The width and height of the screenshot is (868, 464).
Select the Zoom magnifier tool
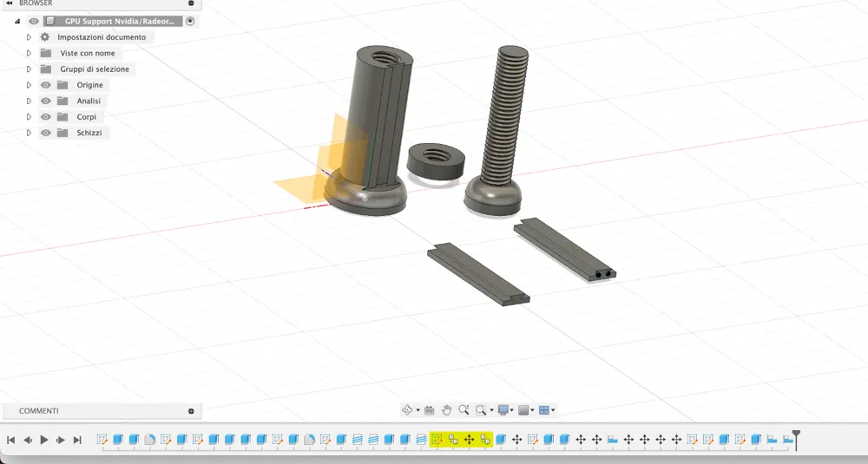point(464,410)
